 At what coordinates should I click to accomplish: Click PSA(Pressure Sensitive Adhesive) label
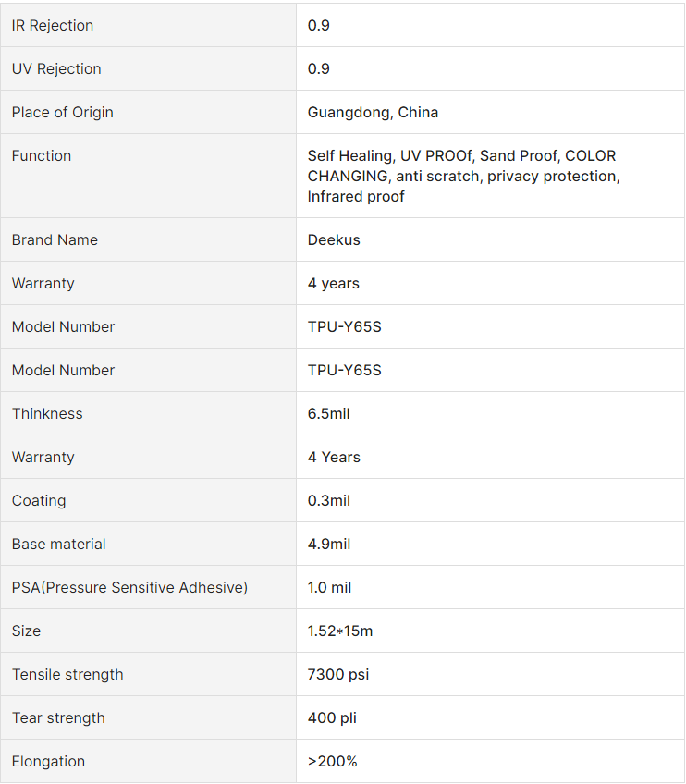point(129,587)
